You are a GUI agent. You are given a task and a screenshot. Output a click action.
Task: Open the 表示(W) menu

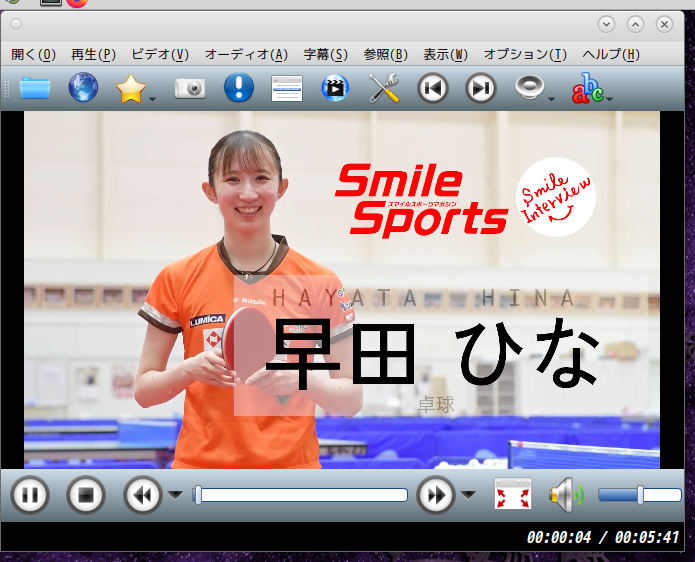[x=445, y=55]
